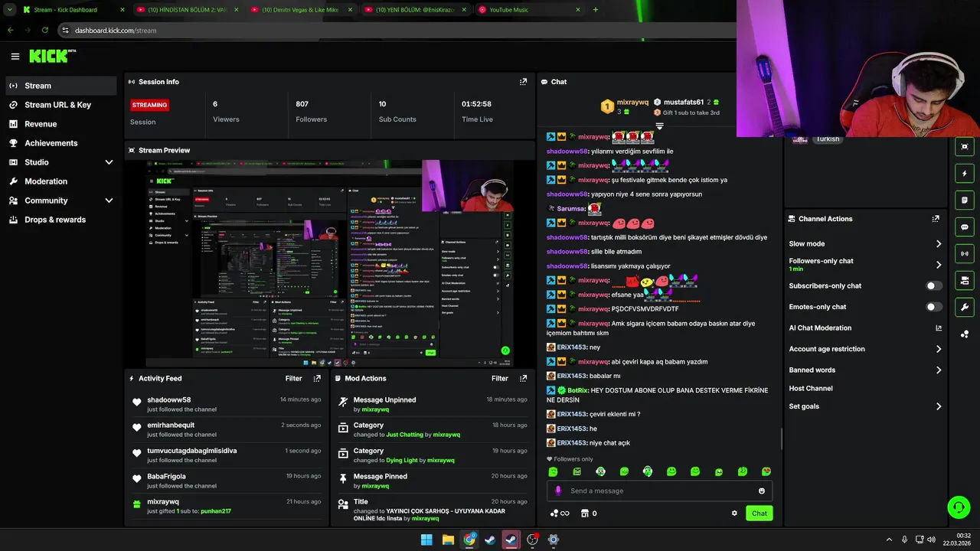Open Drops & rewards in the sidebar

coord(61,220)
